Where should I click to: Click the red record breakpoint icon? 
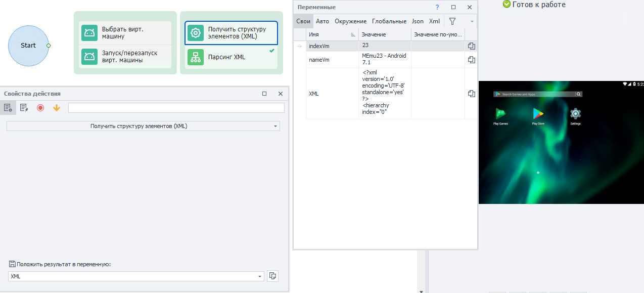pos(40,108)
